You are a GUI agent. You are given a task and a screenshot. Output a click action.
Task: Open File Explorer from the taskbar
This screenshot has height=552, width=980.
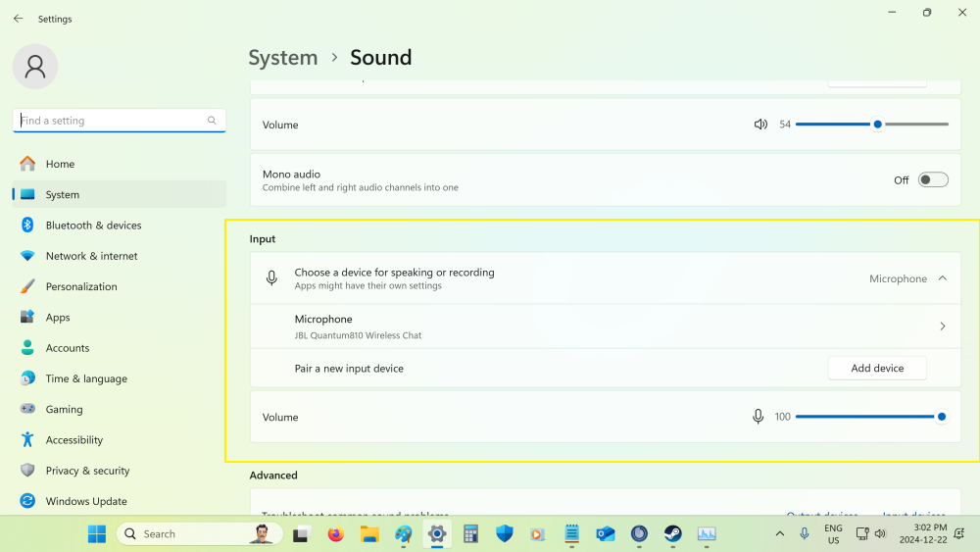[369, 534]
